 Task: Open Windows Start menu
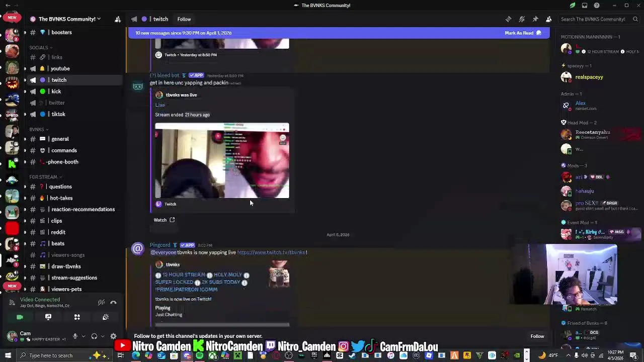tap(8, 355)
